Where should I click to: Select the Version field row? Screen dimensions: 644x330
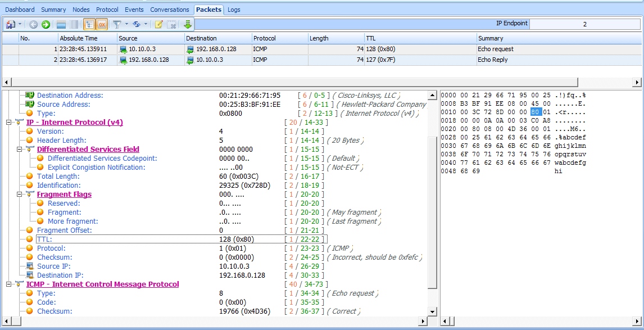coord(175,132)
